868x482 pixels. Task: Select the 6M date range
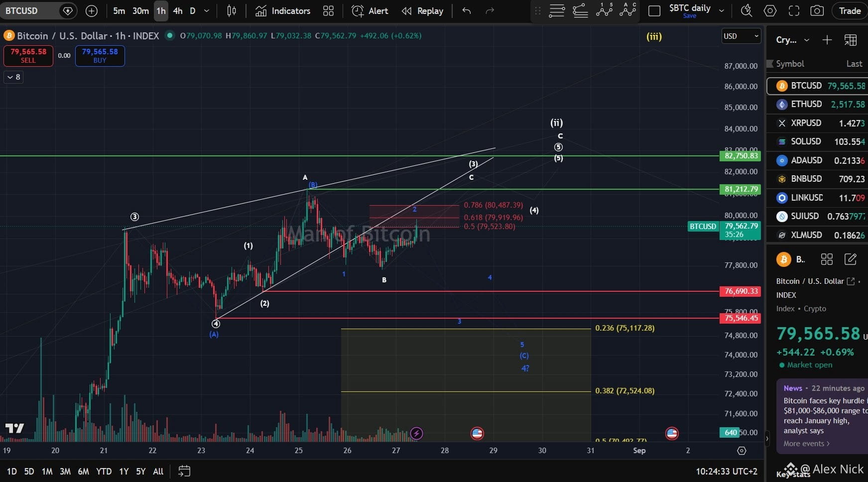(x=83, y=472)
